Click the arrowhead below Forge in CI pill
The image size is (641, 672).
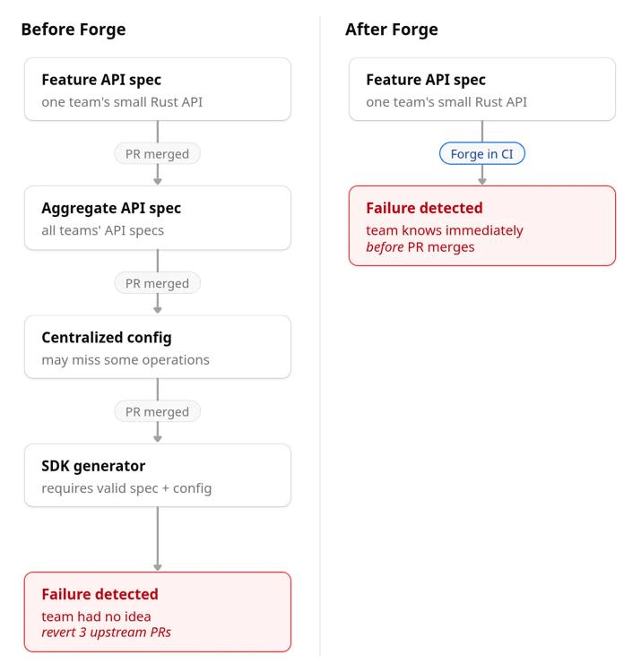(482, 182)
